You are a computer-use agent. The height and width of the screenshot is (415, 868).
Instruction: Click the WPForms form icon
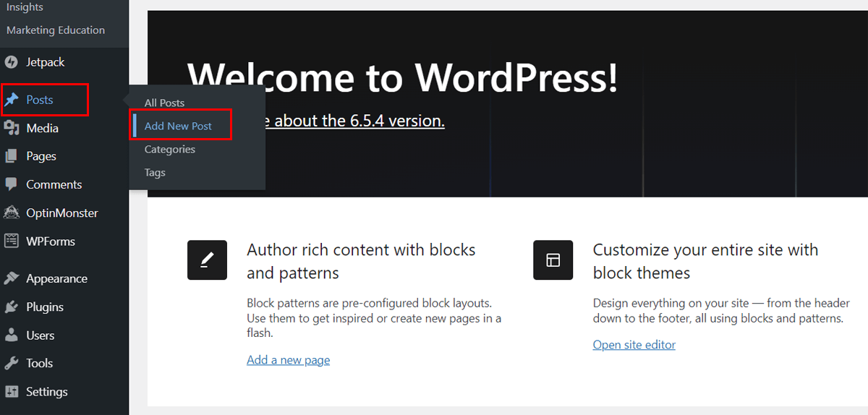[11, 241]
